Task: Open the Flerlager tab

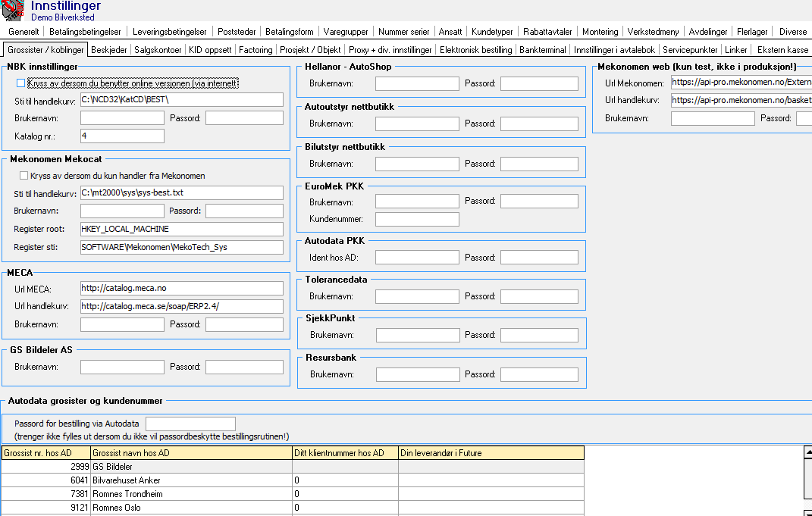Action: pos(752,32)
